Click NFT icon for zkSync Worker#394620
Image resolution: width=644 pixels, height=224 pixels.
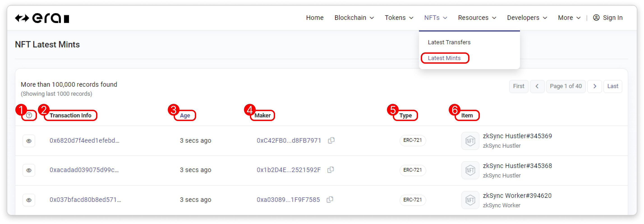tap(470, 200)
